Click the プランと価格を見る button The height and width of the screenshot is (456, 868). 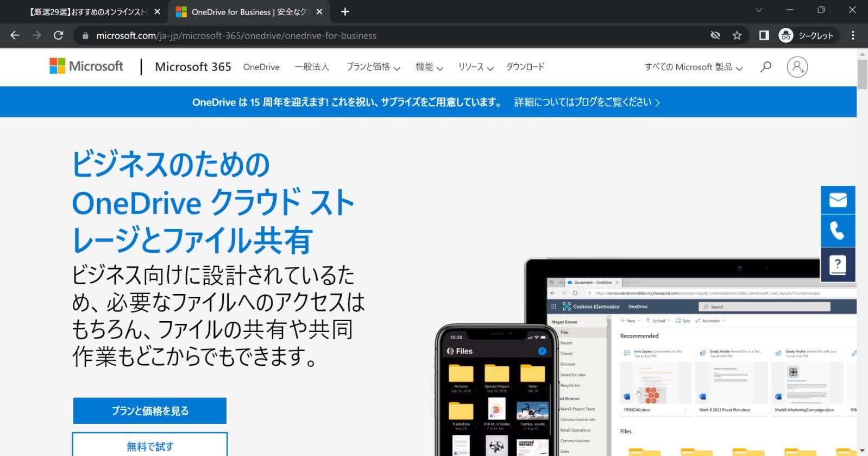(150, 411)
